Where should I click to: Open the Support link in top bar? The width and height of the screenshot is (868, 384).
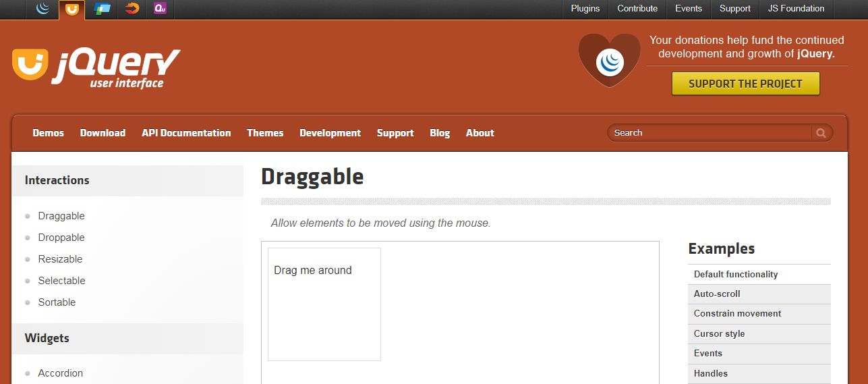click(x=735, y=9)
